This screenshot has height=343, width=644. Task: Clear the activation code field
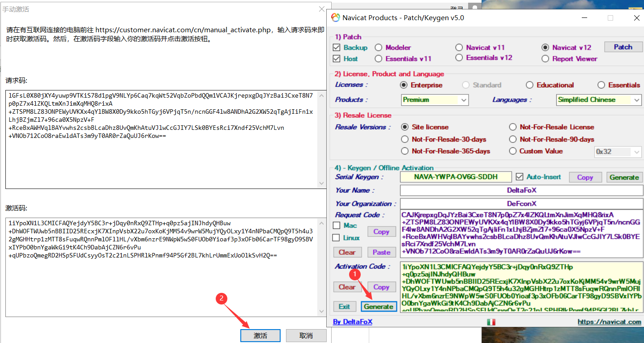pos(347,287)
